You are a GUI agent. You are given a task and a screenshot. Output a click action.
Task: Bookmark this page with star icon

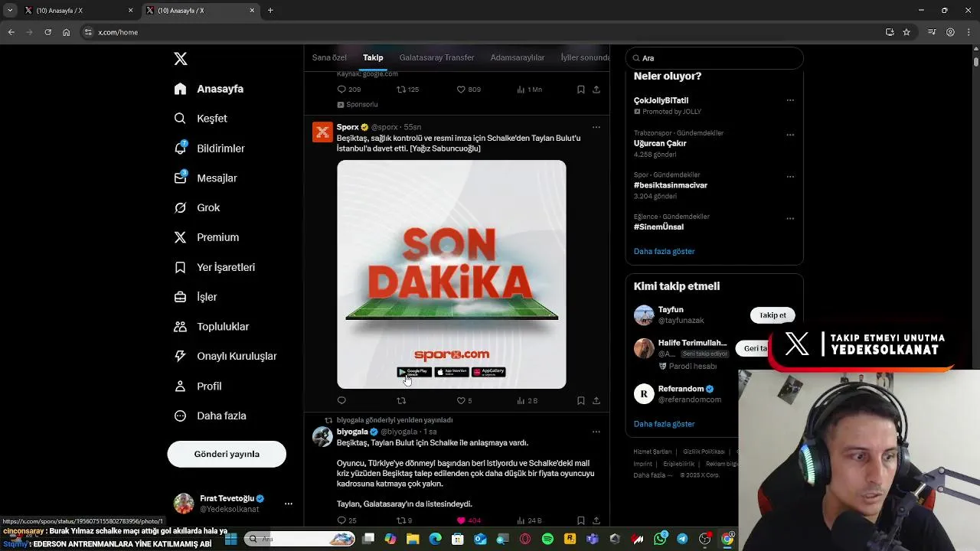[x=906, y=32]
